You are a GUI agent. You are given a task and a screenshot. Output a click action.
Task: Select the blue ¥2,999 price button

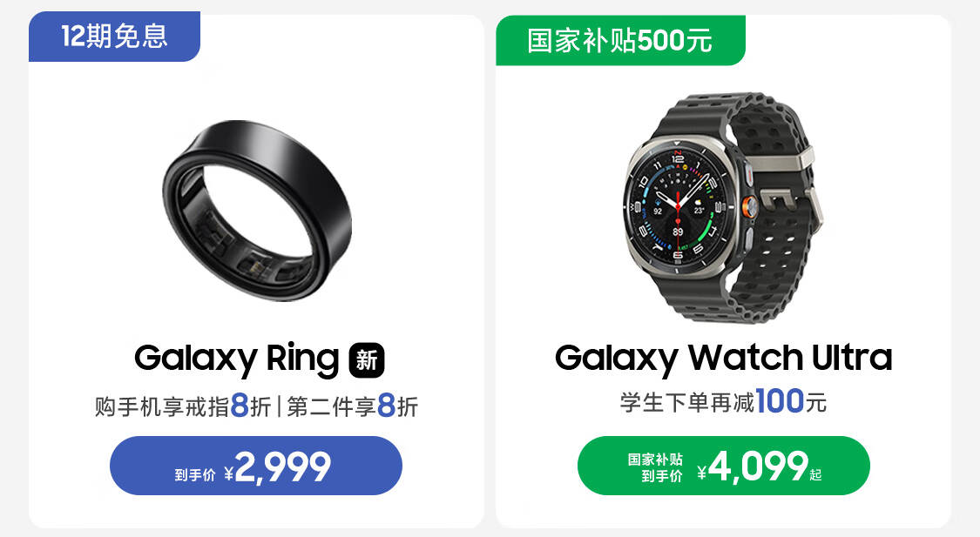255,466
